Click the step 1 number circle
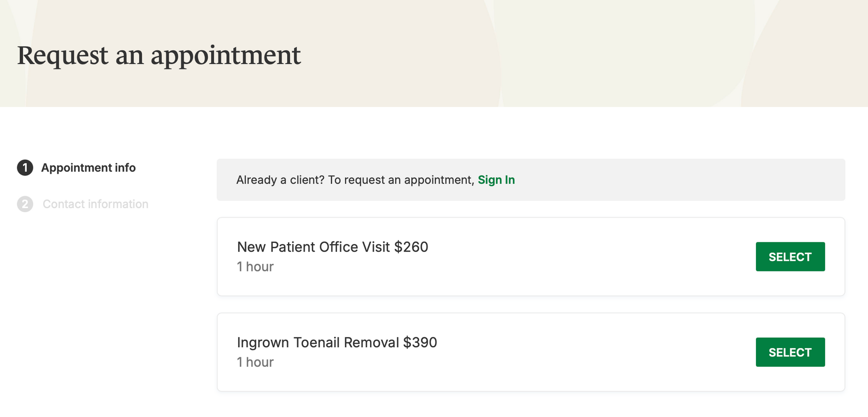This screenshot has width=868, height=417. tap(25, 168)
